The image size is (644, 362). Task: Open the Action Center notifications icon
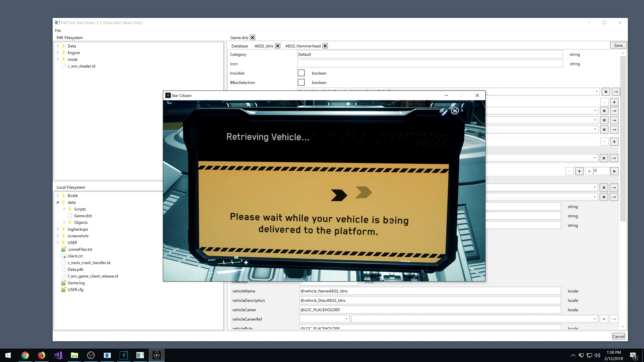pos(634,356)
